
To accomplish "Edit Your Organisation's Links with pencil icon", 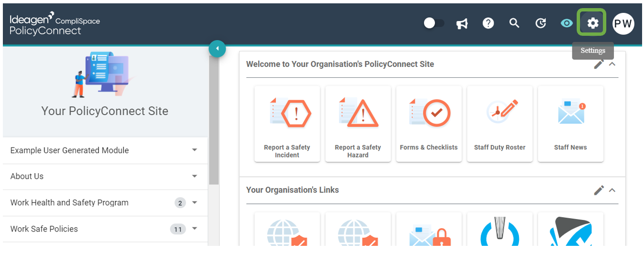I will point(599,190).
